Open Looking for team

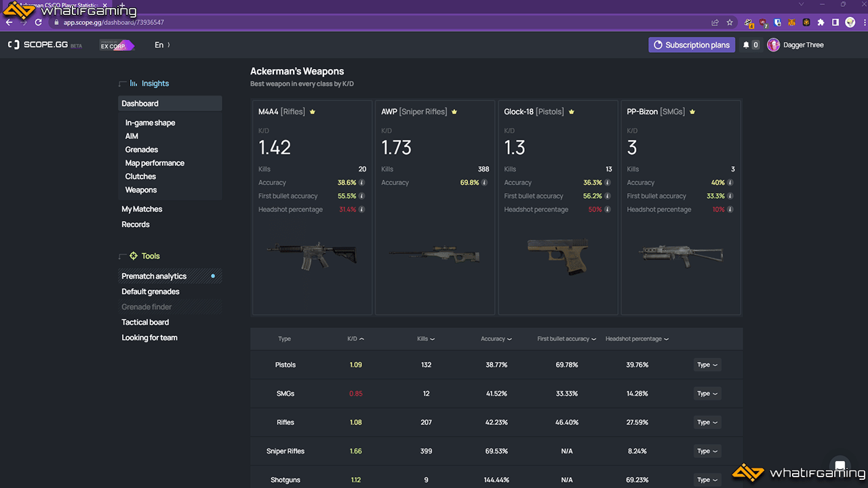point(149,338)
